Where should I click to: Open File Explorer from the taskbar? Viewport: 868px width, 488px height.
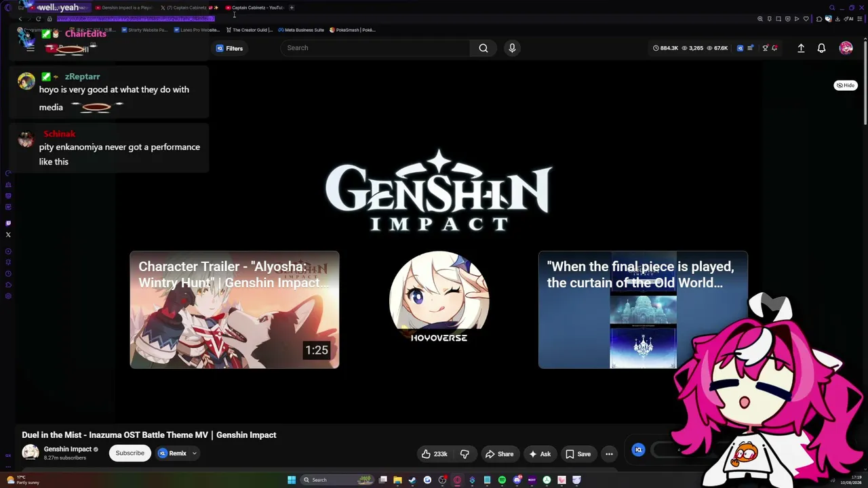397,480
